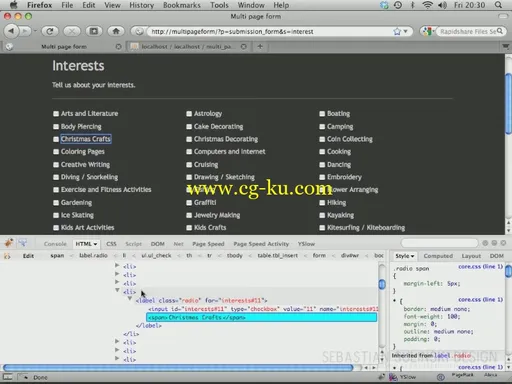The width and height of the screenshot is (512, 384).
Task: Close the Multi page form tab
Action: (x=118, y=47)
